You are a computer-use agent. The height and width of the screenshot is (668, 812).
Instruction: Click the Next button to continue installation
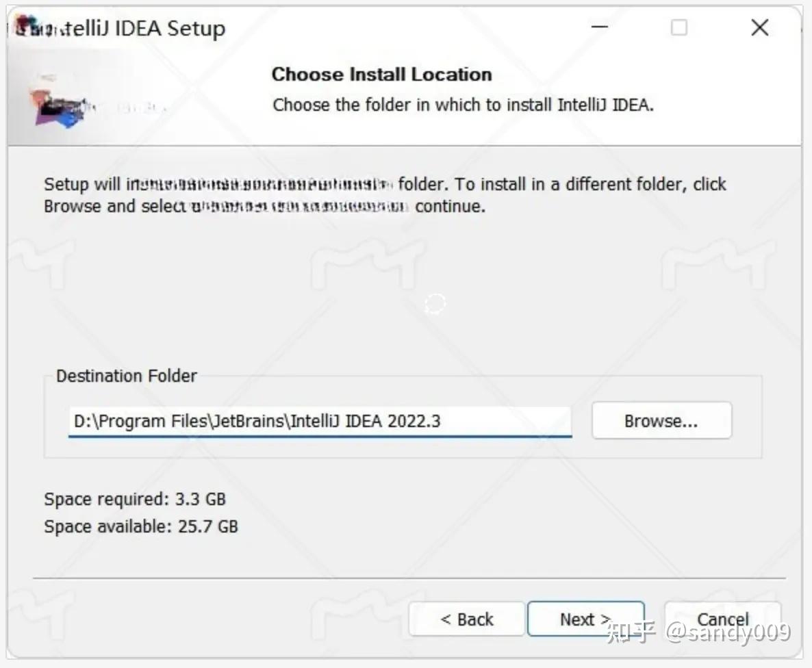(585, 619)
